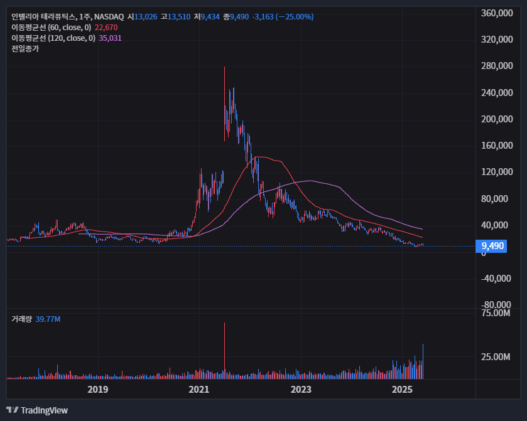This screenshot has height=421, width=527.
Task: Select the moving average (120, close, 0) legend
Action: tap(53, 38)
